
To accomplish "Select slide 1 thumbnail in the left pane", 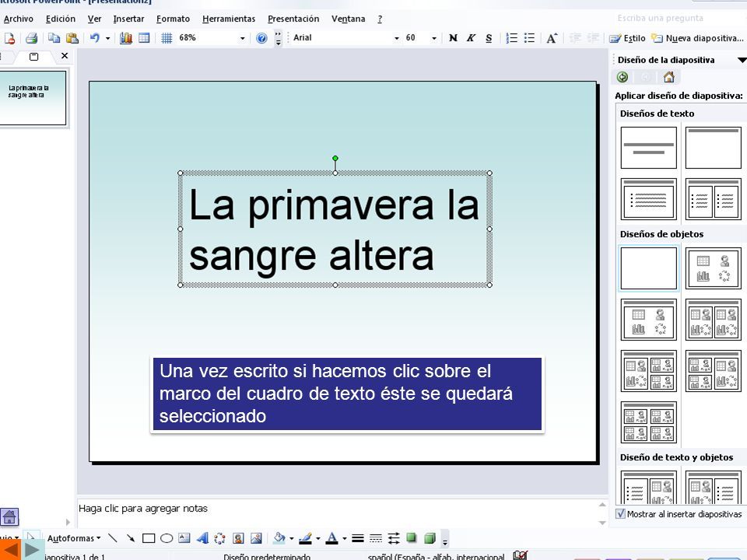I will (x=33, y=98).
